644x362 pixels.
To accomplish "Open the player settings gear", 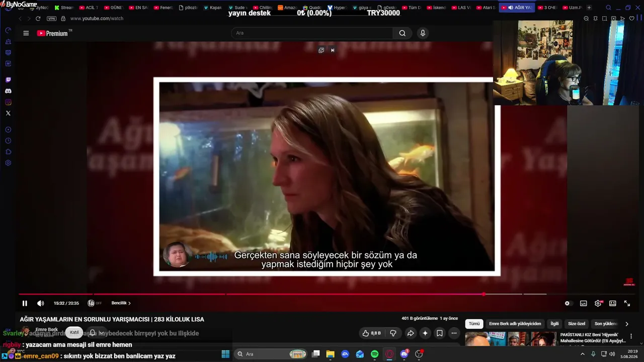I will click(x=598, y=303).
